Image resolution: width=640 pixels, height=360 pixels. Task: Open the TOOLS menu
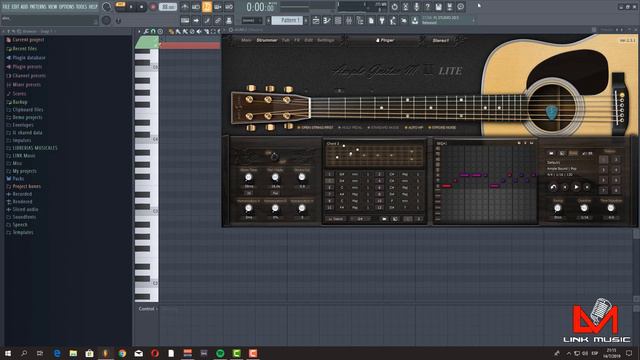[x=81, y=7]
